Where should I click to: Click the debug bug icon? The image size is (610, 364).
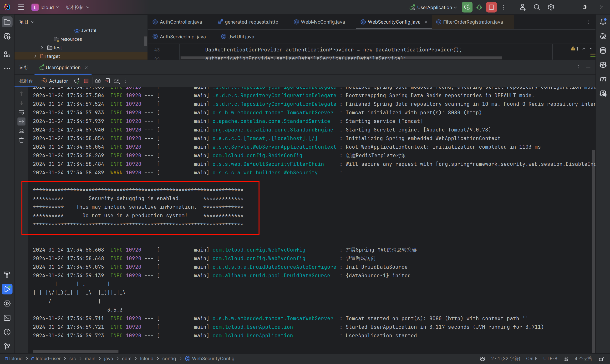[x=479, y=7]
